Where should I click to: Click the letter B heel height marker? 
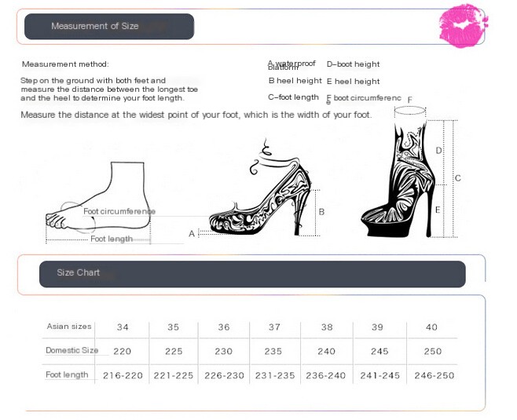321,212
